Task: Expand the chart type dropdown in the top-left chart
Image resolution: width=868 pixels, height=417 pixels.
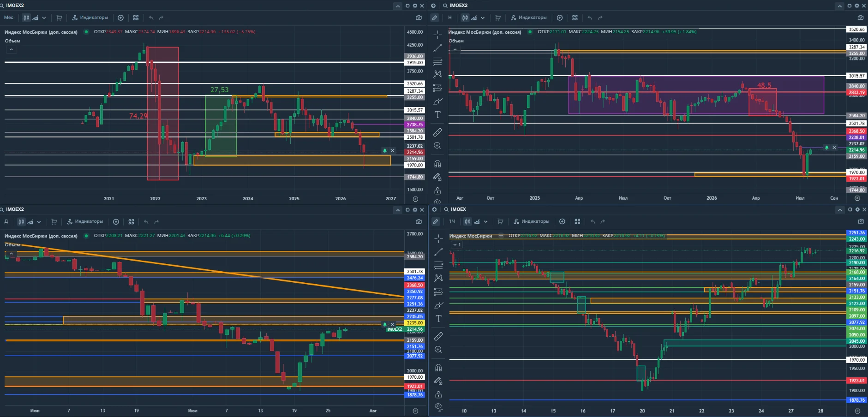Action: 44,18
